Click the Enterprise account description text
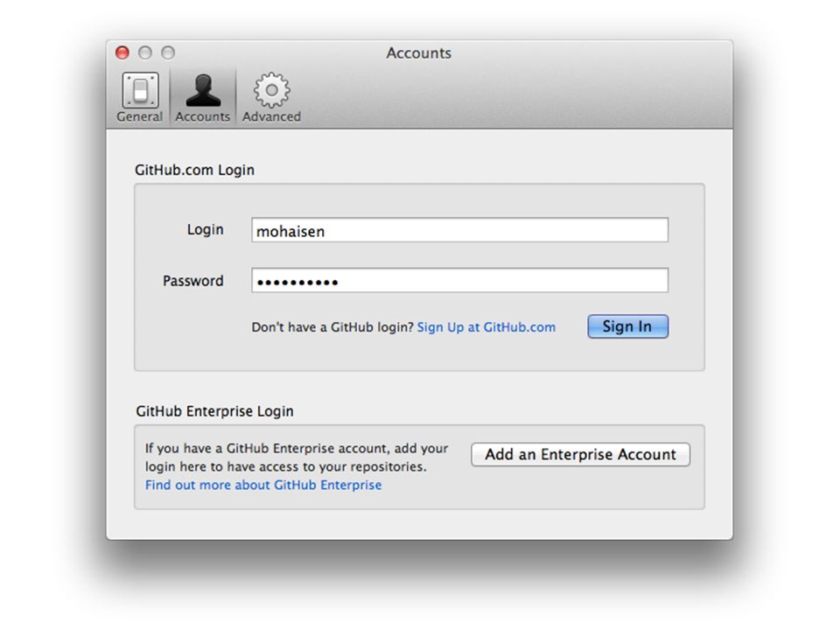 coord(297,457)
